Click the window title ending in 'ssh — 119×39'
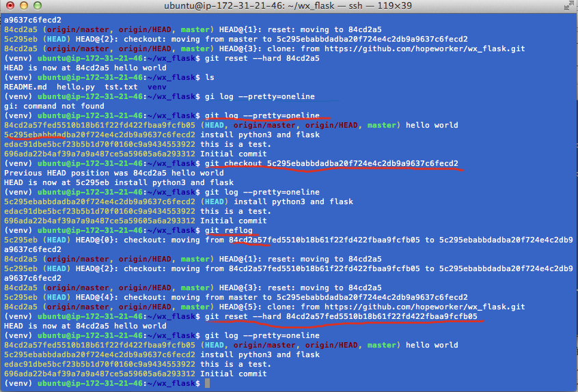 click(x=288, y=5)
